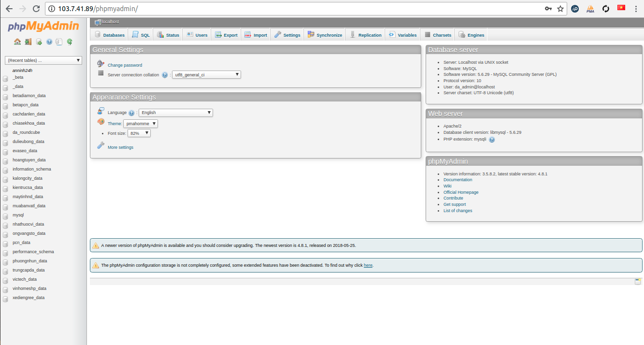Open the server connection collation dropdown
This screenshot has width=644, height=345.
tap(206, 75)
